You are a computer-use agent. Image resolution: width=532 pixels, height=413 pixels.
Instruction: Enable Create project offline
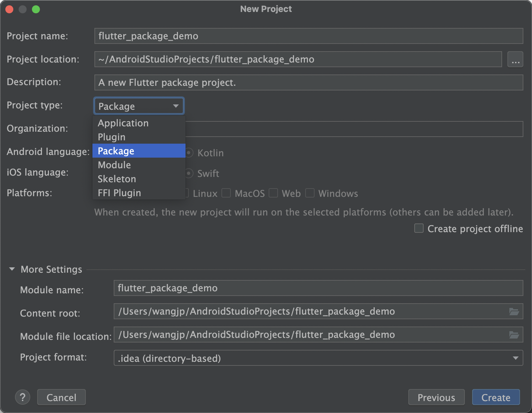[418, 228]
